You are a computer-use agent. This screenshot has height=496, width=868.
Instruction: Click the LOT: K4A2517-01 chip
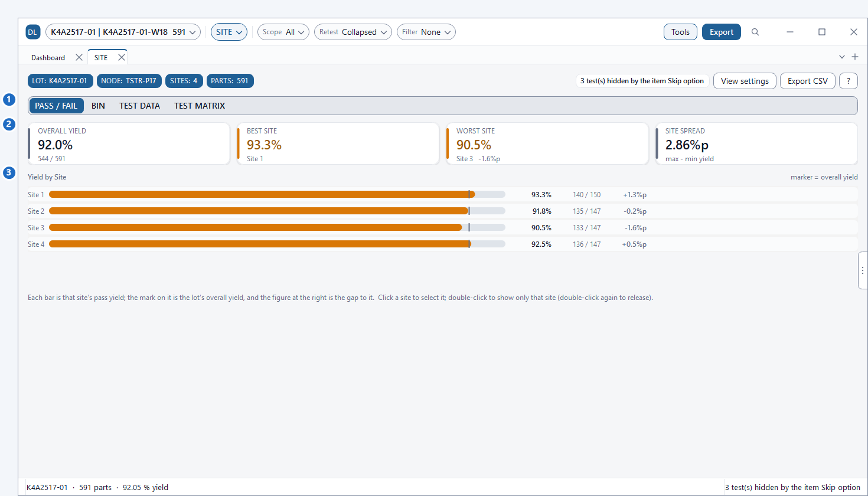[60, 81]
